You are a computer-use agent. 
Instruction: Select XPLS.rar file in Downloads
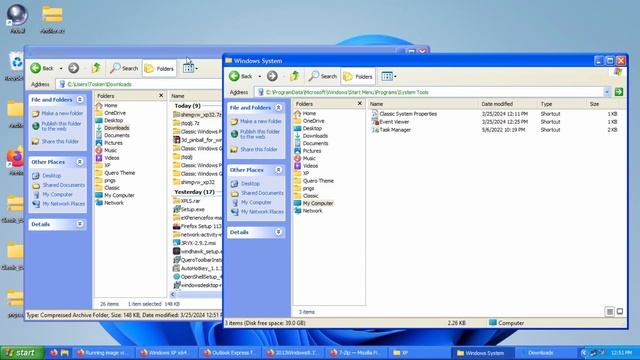click(x=190, y=201)
